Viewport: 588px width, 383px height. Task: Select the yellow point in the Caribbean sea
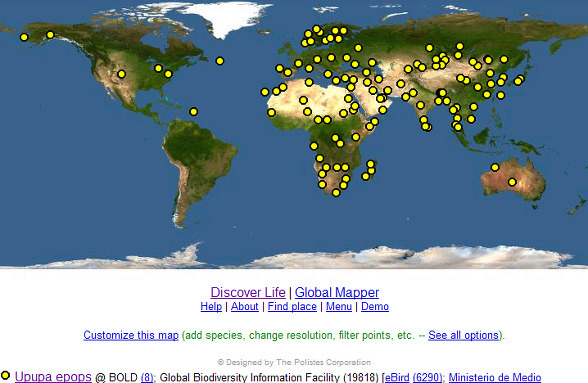(x=194, y=111)
